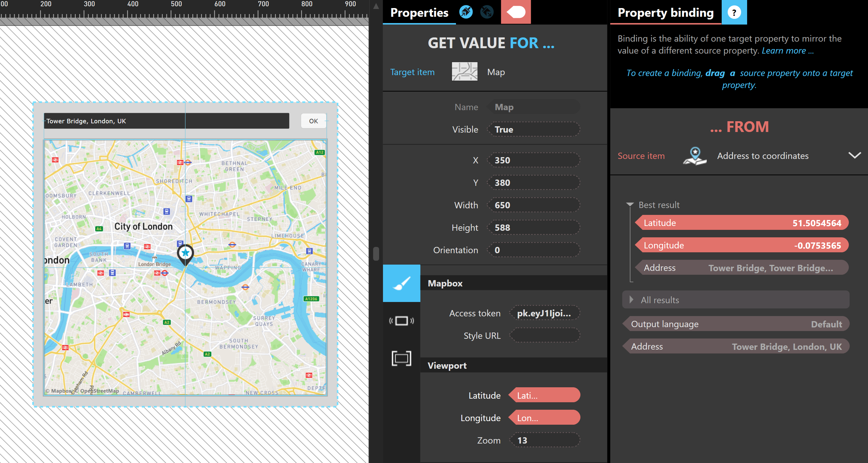Select the interaction section icon in sidebar

[x=401, y=321]
